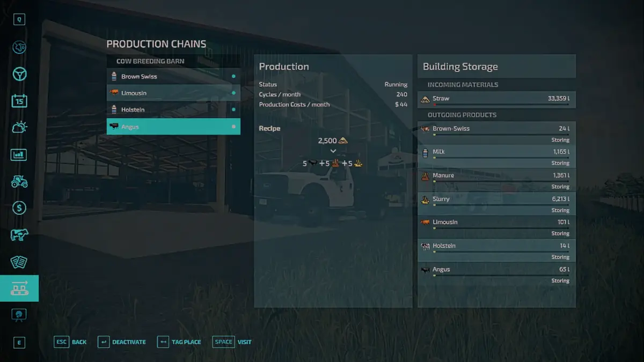Open the price statistics chart icon
The height and width of the screenshot is (362, 644).
tap(19, 154)
